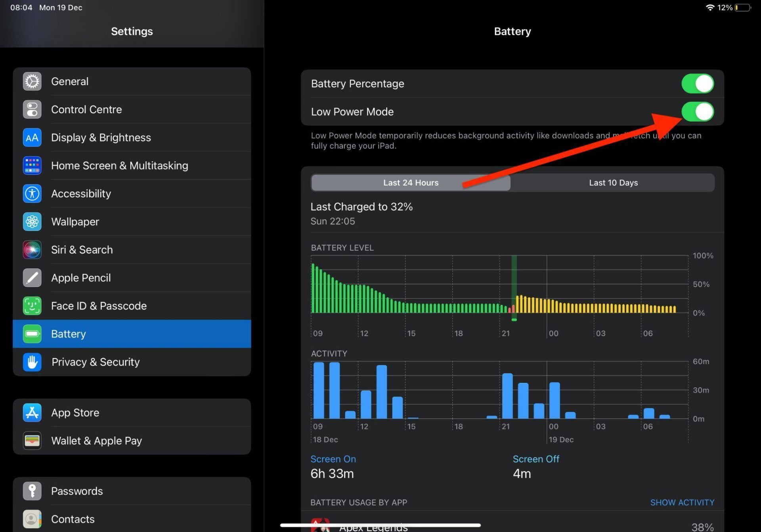Click the SHOW ACTIVITY link
761x532 pixels.
click(x=682, y=502)
